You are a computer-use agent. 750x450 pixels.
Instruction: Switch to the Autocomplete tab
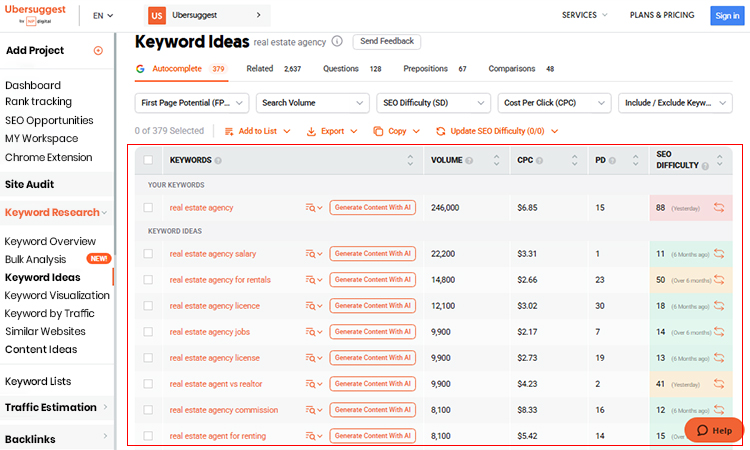point(181,69)
